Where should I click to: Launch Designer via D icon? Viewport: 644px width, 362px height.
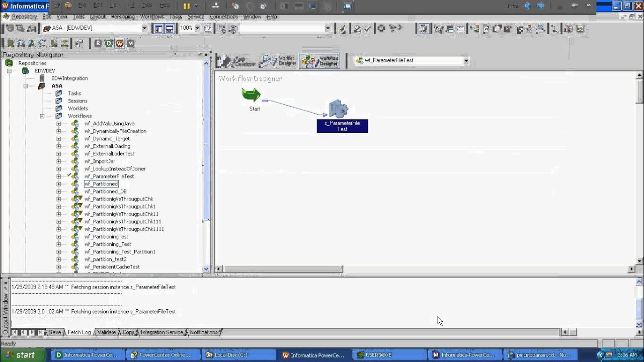(108, 43)
